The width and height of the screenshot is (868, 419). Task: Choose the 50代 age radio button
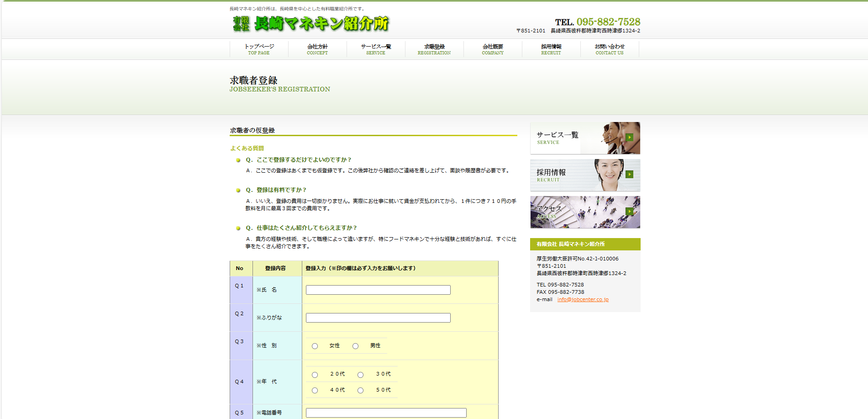point(360,391)
